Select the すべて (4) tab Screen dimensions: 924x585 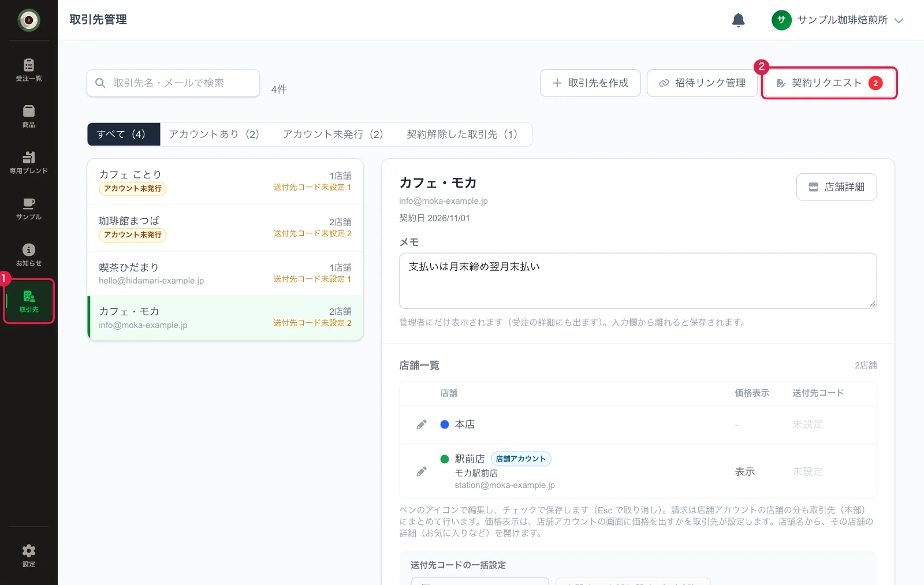coord(124,134)
